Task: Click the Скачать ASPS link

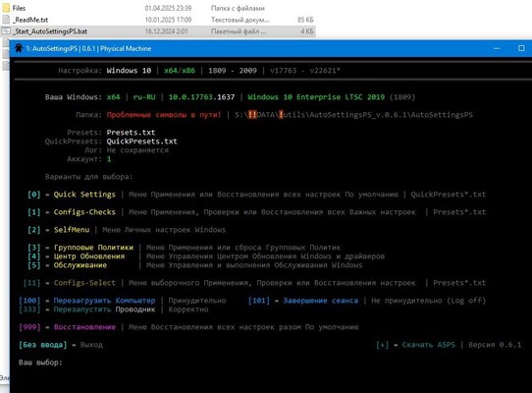Action: (429, 345)
